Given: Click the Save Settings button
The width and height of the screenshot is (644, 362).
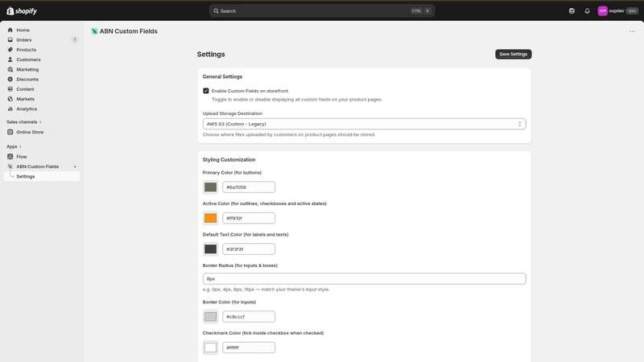Looking at the screenshot, I should (513, 54).
